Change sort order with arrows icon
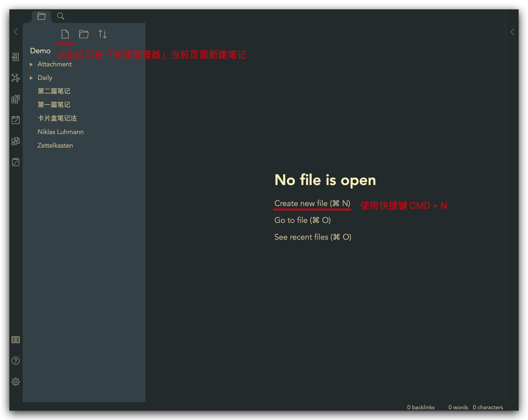 point(102,34)
